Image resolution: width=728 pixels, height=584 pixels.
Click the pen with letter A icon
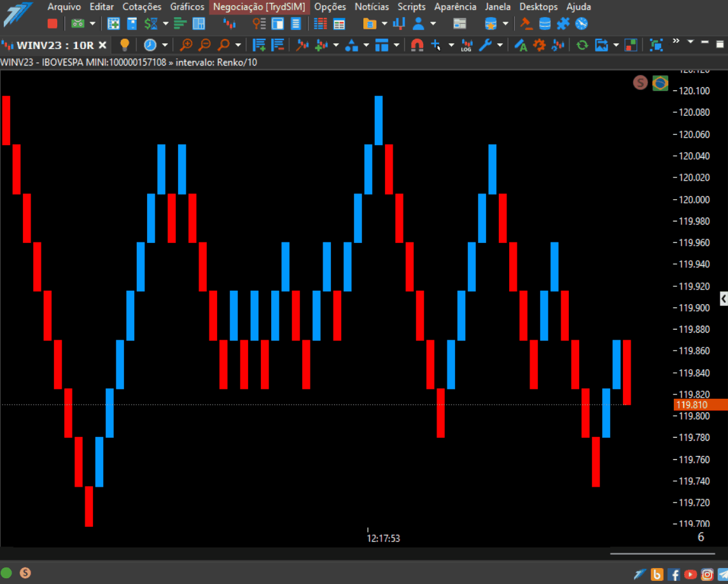click(x=521, y=45)
